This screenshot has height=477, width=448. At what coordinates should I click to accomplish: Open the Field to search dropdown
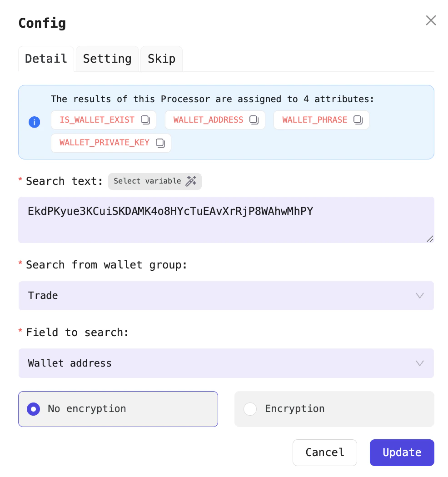tap(226, 363)
